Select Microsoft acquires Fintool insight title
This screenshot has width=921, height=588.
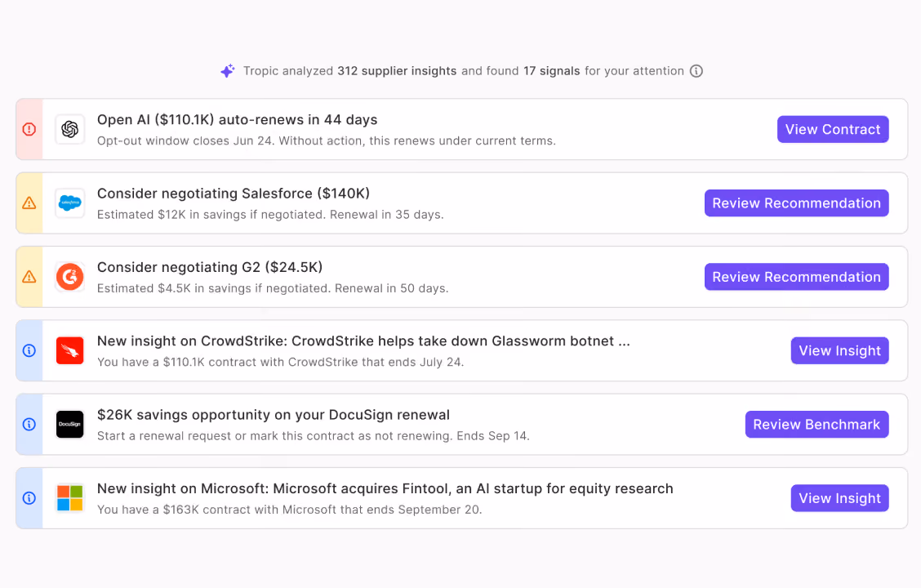click(385, 488)
